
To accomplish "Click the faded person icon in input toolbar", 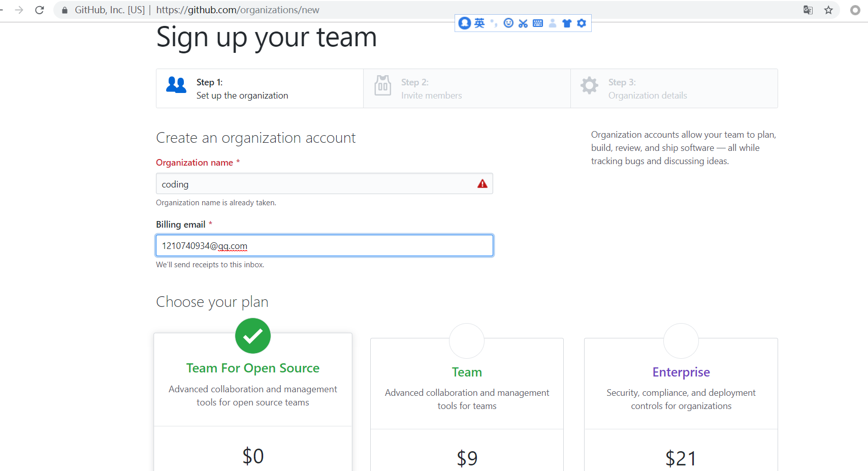I will click(x=553, y=23).
